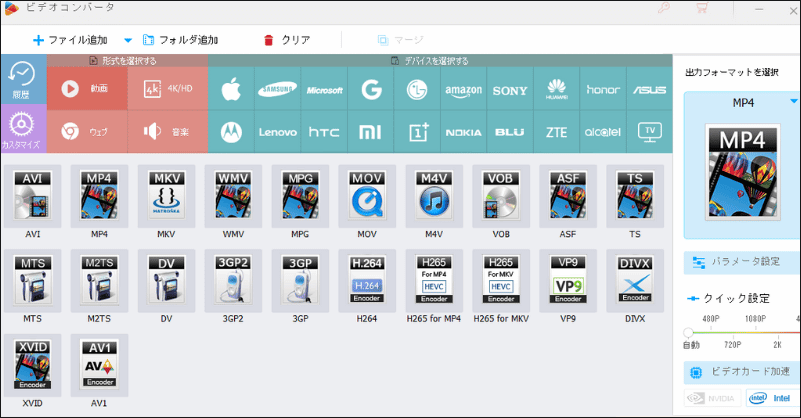Image resolution: width=801 pixels, height=418 pixels.
Task: Open Lenovo device presets
Action: 277,132
